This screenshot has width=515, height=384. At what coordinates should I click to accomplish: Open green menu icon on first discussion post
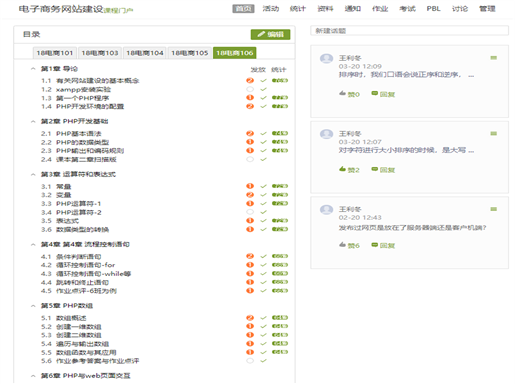click(x=494, y=58)
